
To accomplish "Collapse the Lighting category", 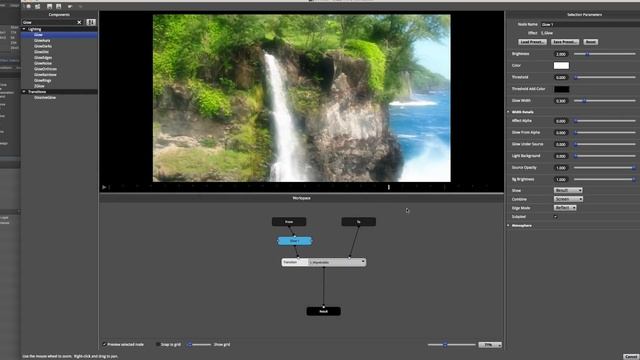I will pos(24,29).
